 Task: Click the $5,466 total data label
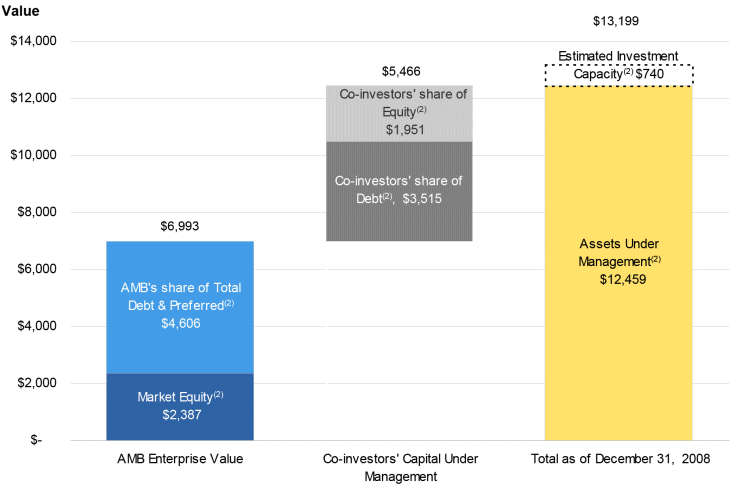[x=399, y=72]
